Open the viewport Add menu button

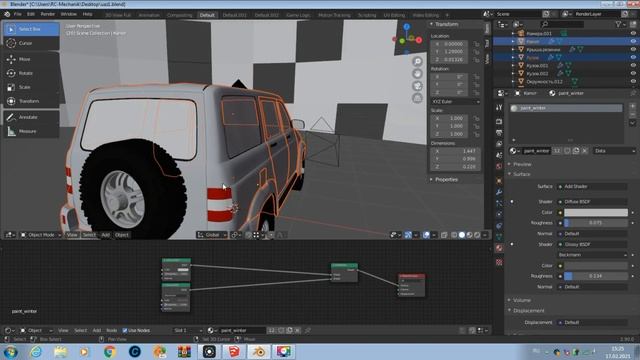pos(105,235)
